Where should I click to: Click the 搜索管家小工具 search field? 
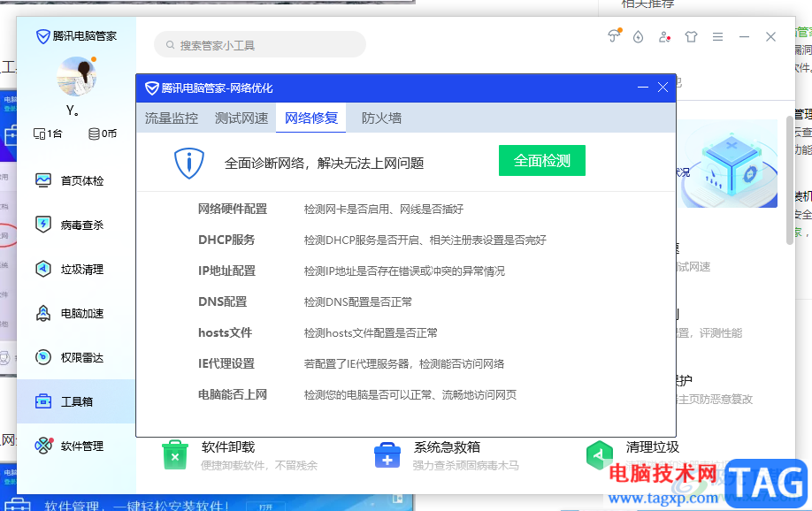click(x=260, y=45)
